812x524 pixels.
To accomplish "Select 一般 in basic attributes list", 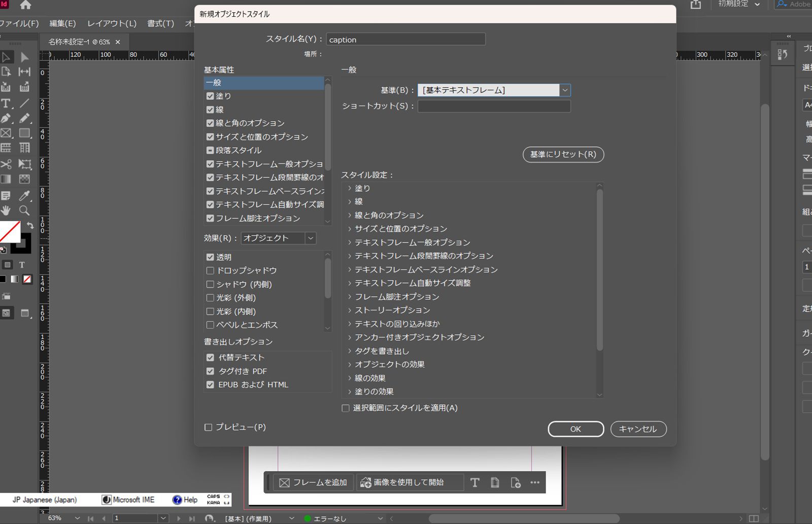I will (263, 83).
